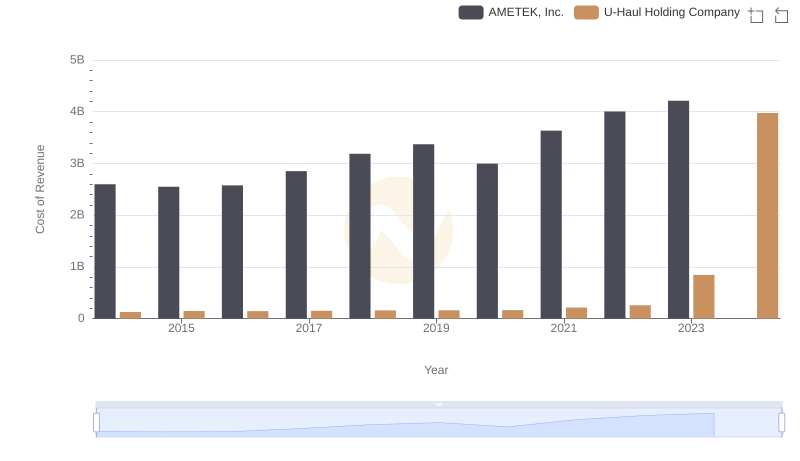The height and width of the screenshot is (461, 800).
Task: Select the tall U-Haul bar for 2024
Action: tap(767, 215)
